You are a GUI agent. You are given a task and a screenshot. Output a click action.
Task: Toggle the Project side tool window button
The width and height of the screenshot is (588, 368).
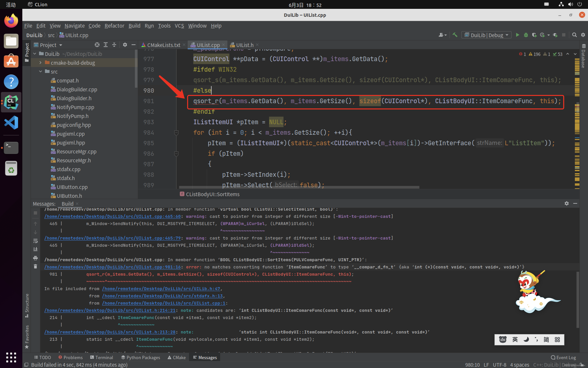click(x=27, y=52)
